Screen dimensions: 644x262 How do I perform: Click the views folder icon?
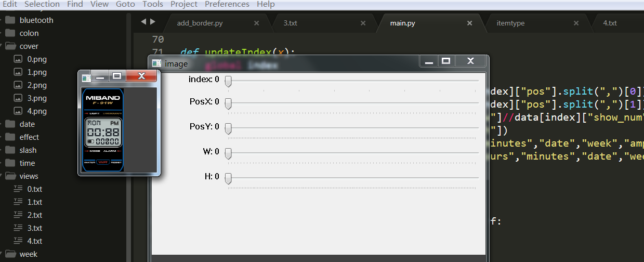(9, 176)
